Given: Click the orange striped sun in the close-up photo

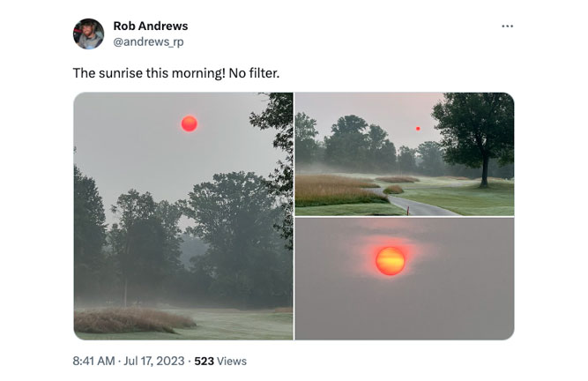Looking at the screenshot, I should click(x=391, y=261).
